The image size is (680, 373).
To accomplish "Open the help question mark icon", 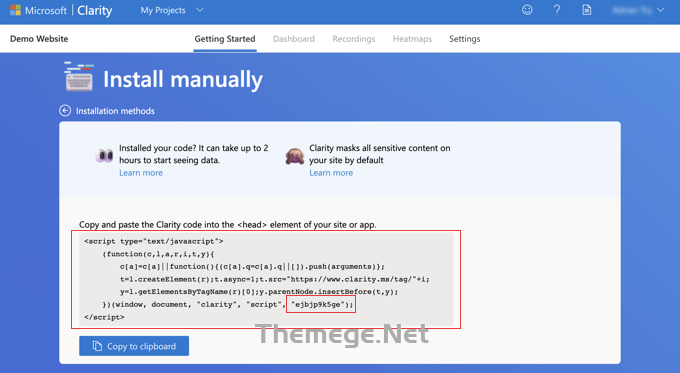I will coord(557,10).
